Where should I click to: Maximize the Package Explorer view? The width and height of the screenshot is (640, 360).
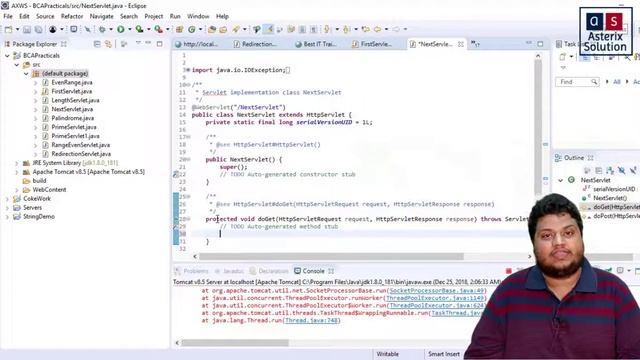coord(160,44)
